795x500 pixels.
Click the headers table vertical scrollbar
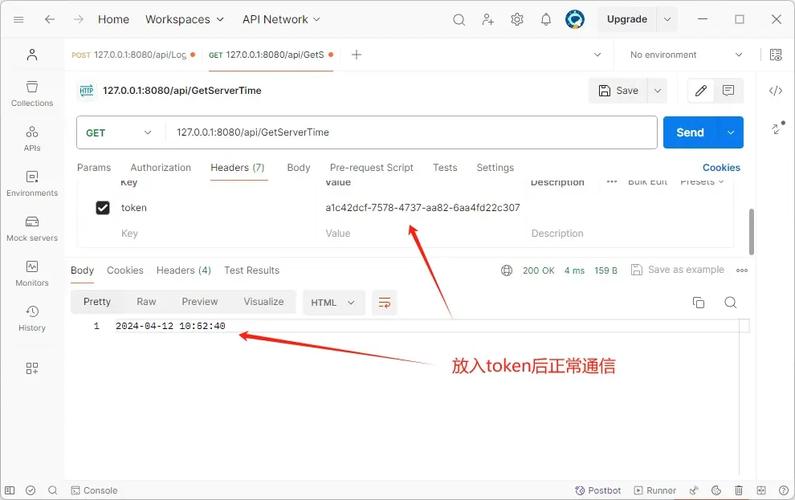pyautogui.click(x=751, y=231)
